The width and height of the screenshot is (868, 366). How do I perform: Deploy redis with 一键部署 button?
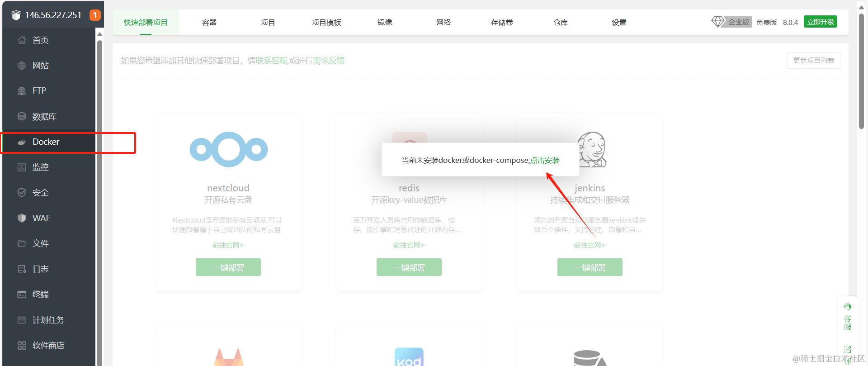pyautogui.click(x=409, y=267)
